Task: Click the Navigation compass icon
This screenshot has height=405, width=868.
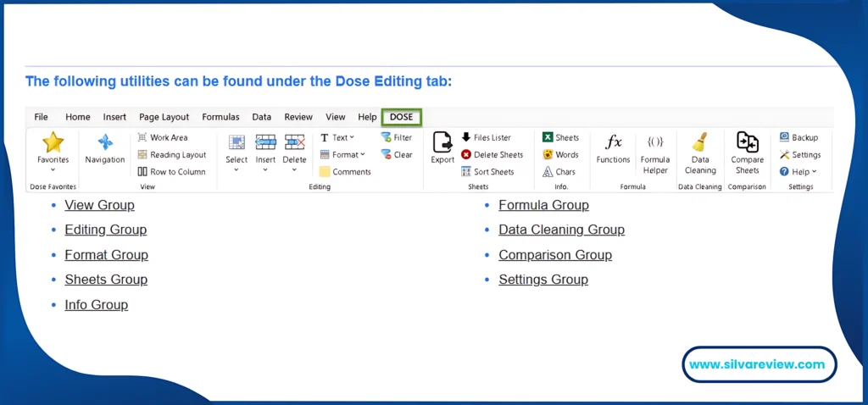Action: coord(105,142)
